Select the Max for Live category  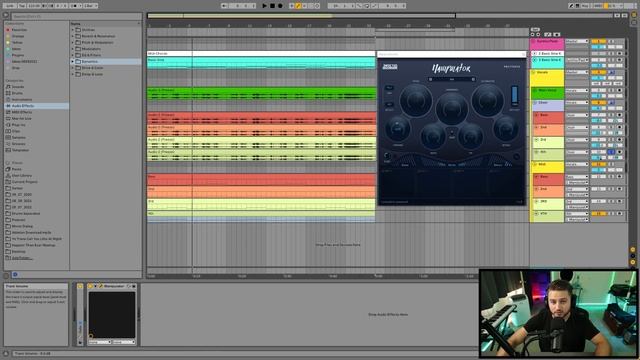(36, 118)
